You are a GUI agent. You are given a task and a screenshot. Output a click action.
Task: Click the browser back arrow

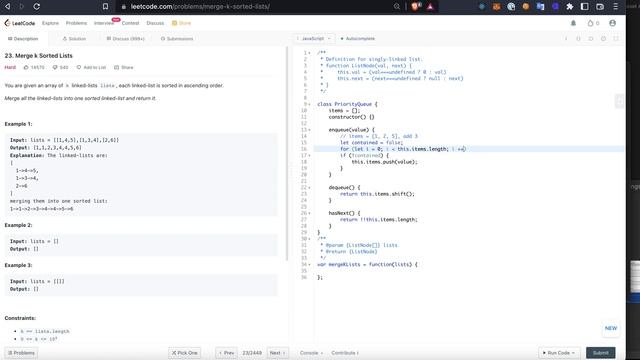7,7
